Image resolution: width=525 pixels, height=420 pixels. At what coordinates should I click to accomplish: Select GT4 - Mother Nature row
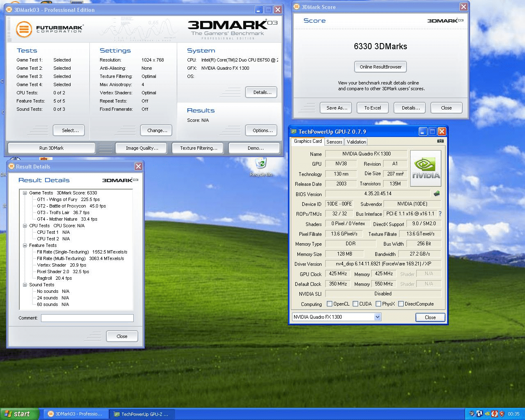pyautogui.click(x=67, y=219)
